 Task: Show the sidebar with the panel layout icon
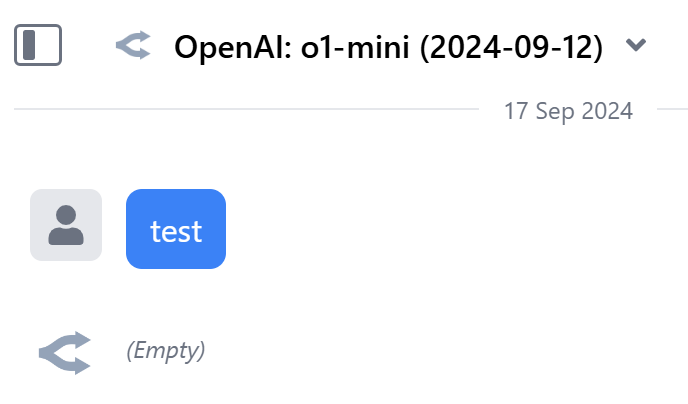pos(38,45)
